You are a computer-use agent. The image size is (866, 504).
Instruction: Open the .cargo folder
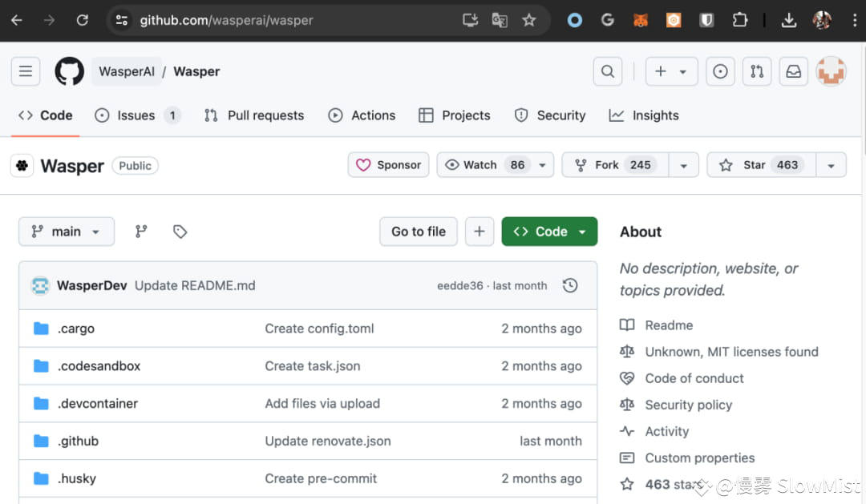pos(76,329)
